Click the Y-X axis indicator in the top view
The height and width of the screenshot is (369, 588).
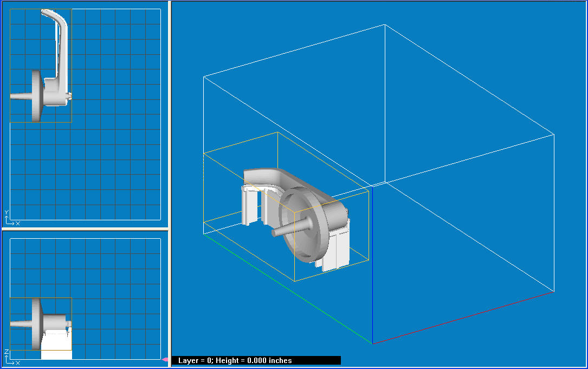pos(11,218)
